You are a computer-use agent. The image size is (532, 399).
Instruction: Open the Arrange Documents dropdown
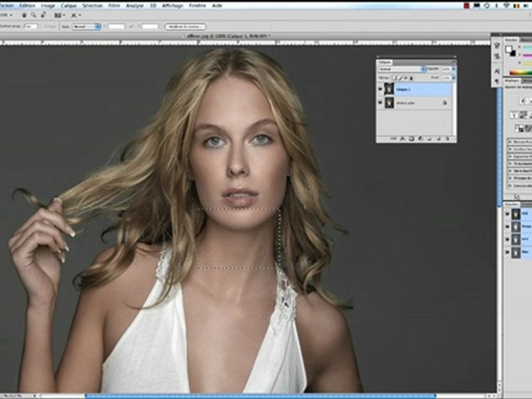pos(60,16)
